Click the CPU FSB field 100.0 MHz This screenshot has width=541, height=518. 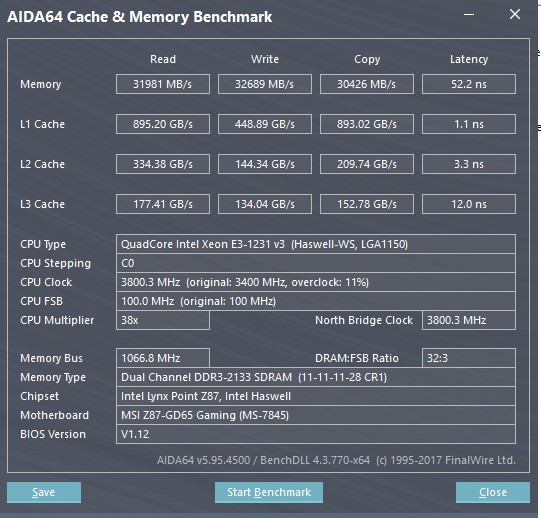316,301
